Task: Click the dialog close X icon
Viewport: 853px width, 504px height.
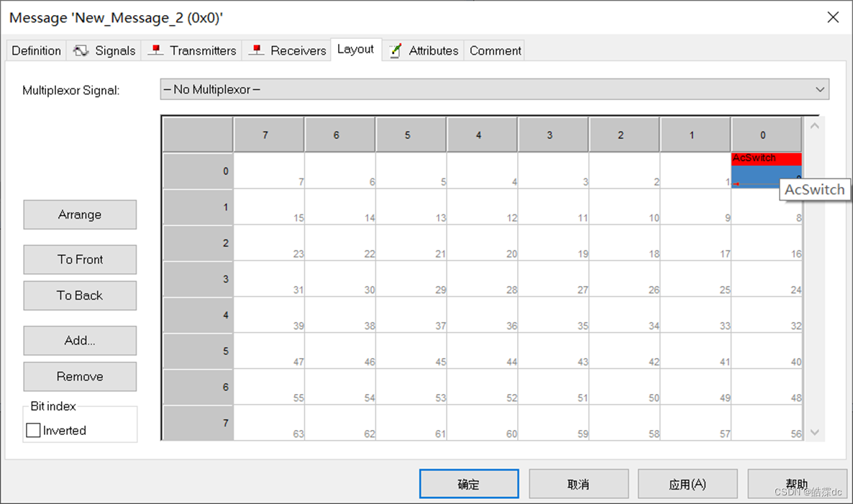Action: pos(833,17)
